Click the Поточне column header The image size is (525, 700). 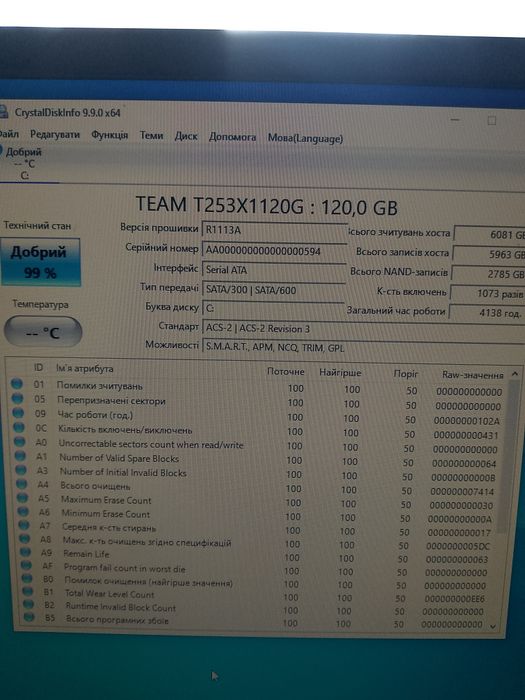click(285, 371)
